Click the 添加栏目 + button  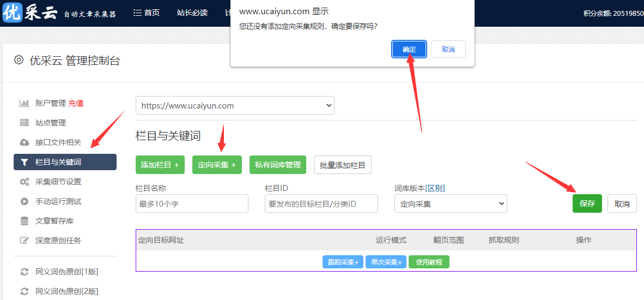point(160,165)
